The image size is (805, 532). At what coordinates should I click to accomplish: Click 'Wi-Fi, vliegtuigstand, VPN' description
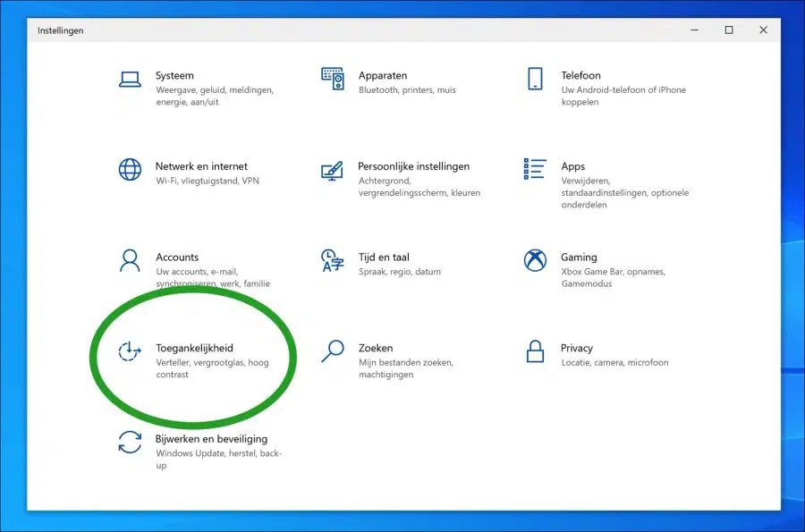click(x=208, y=181)
